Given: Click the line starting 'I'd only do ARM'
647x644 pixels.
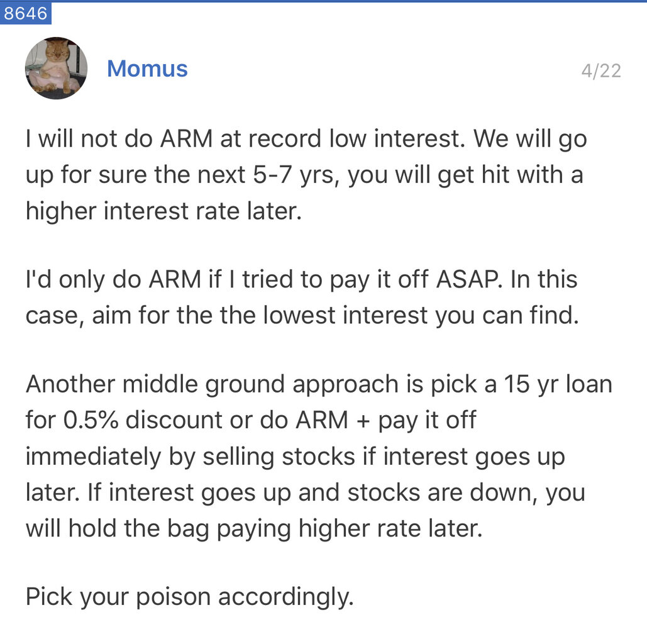Looking at the screenshot, I should (x=301, y=279).
